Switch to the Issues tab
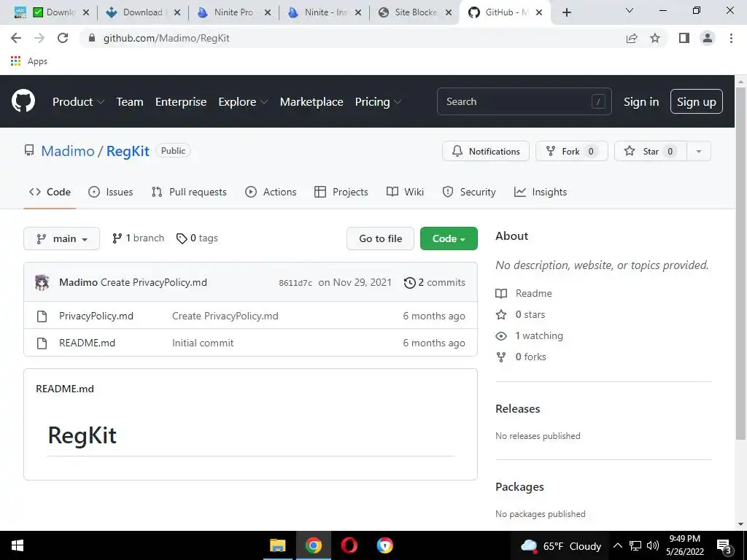This screenshot has width=747, height=560. click(111, 192)
